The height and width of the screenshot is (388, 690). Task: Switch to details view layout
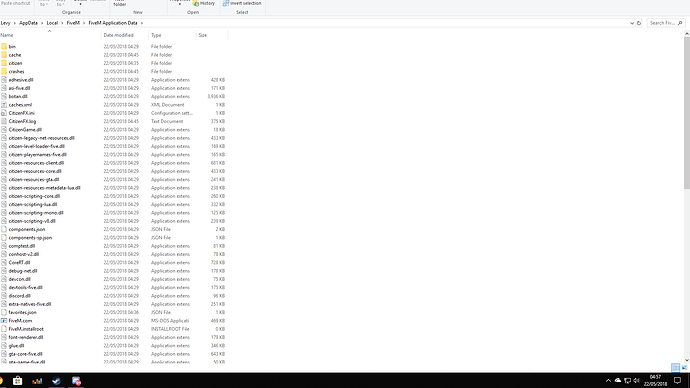tap(675, 368)
